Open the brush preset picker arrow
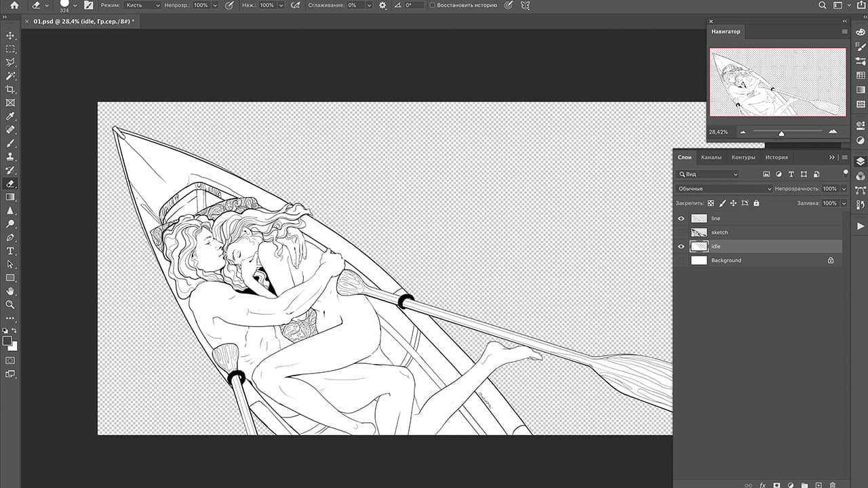The height and width of the screenshot is (488, 868). 75,5
